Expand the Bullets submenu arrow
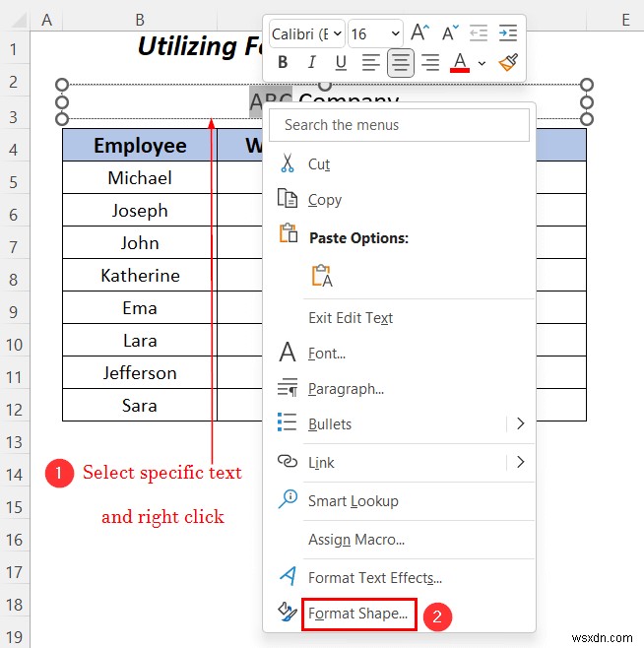 click(x=520, y=423)
